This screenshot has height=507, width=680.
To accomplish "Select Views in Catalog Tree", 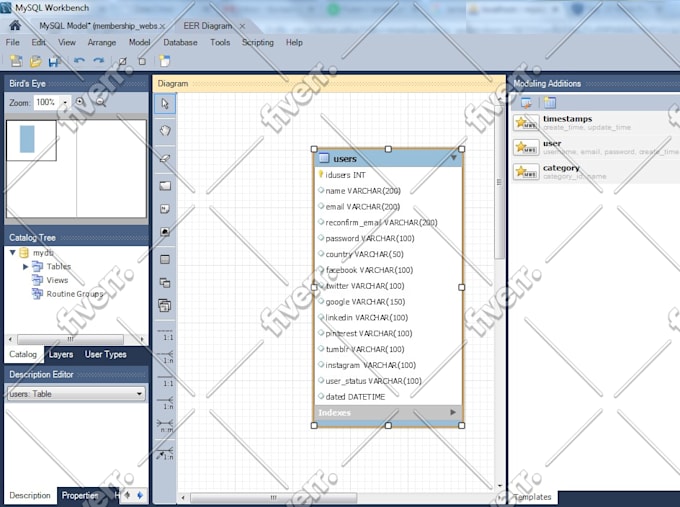I will click(57, 280).
